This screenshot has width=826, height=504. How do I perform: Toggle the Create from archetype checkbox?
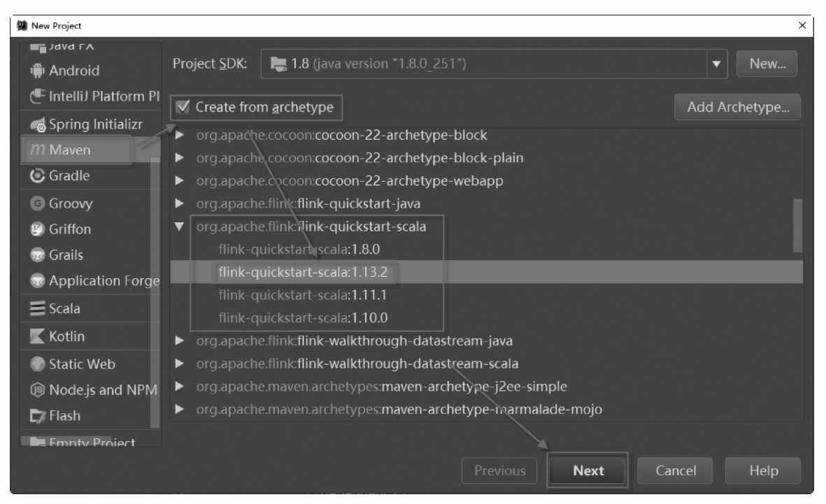[183, 107]
